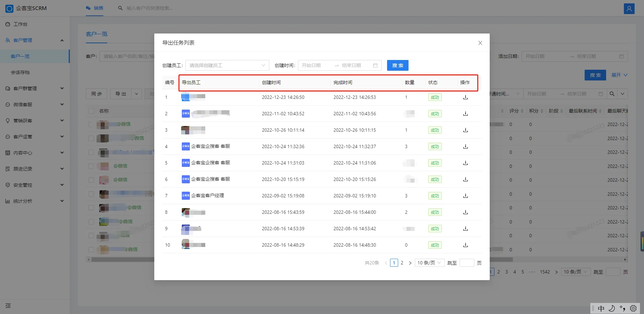Open 工作台 in the sidebar
This screenshot has width=644, height=314.
pos(20,24)
